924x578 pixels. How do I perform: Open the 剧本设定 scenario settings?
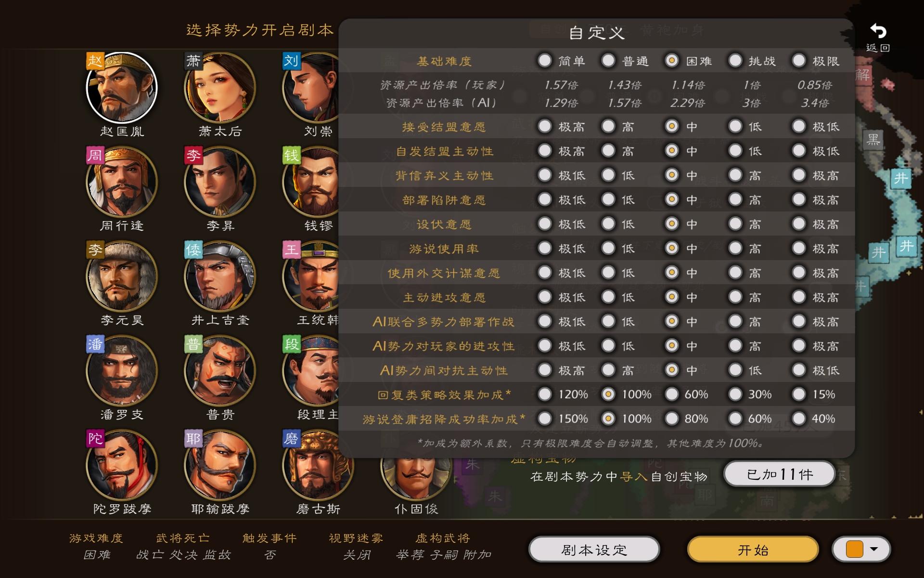[594, 549]
